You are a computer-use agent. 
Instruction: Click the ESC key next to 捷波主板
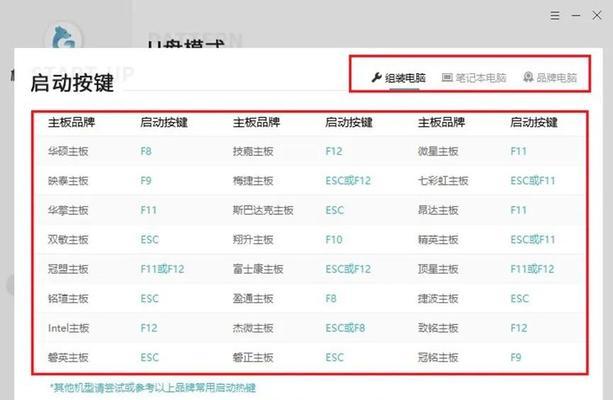point(520,299)
